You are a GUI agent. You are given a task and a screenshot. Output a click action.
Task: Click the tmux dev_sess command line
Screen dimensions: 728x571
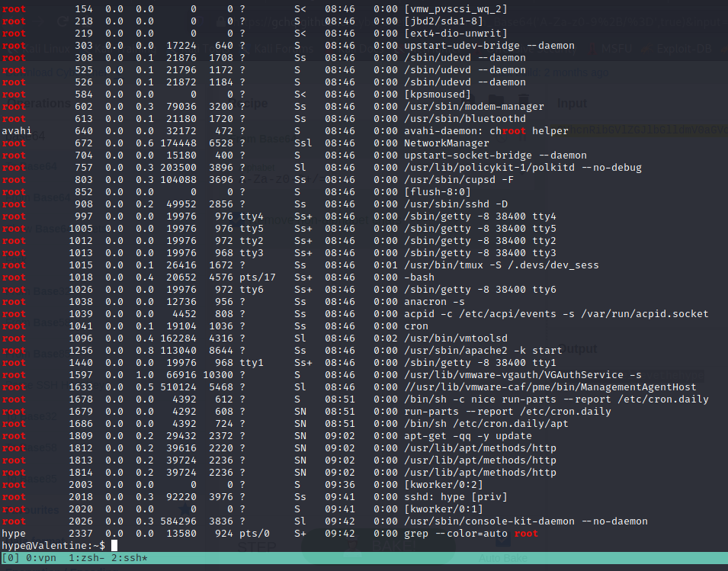(501, 265)
